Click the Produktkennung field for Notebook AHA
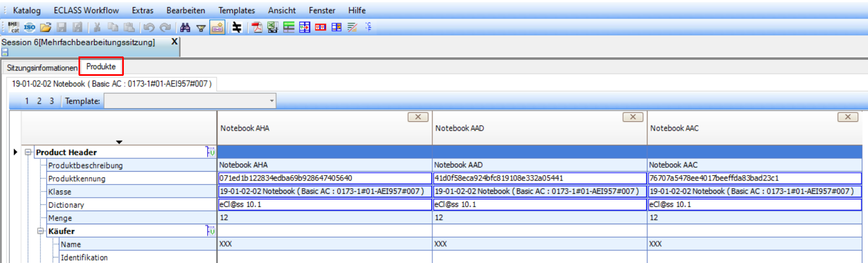 (x=325, y=178)
